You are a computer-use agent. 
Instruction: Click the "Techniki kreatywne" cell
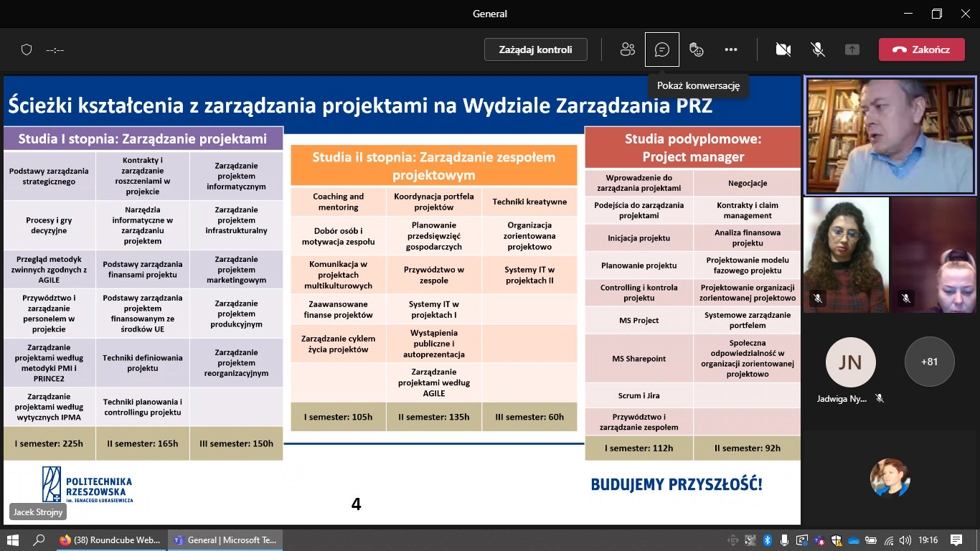pos(529,202)
